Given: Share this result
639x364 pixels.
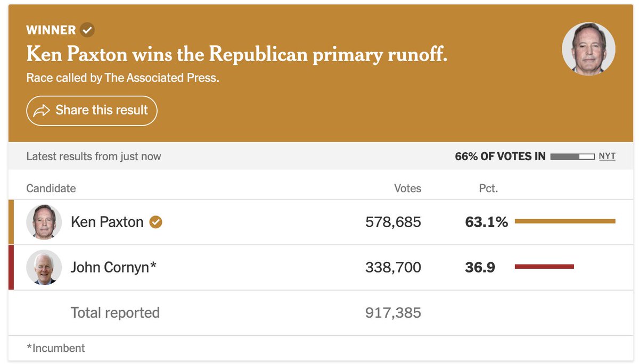Looking at the screenshot, I should click(92, 111).
